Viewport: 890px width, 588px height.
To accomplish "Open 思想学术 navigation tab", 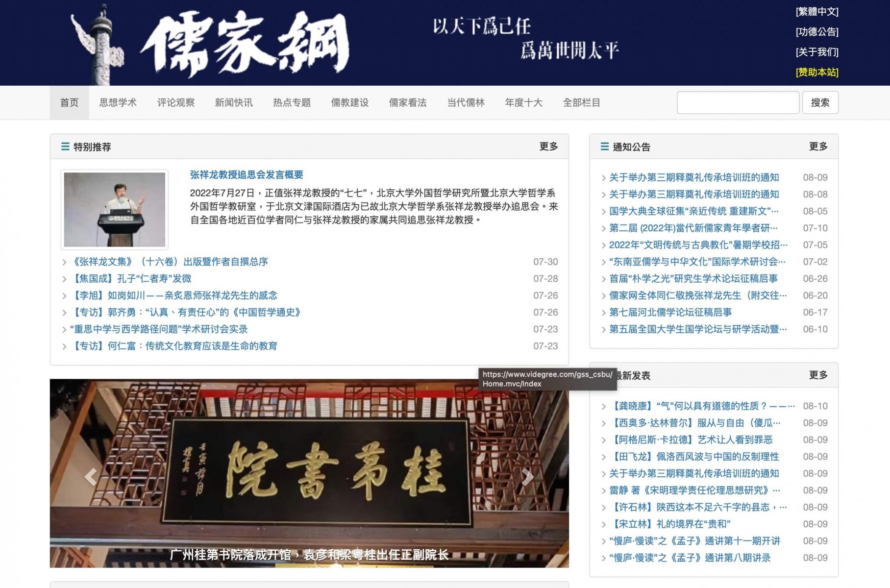I will pos(118,102).
